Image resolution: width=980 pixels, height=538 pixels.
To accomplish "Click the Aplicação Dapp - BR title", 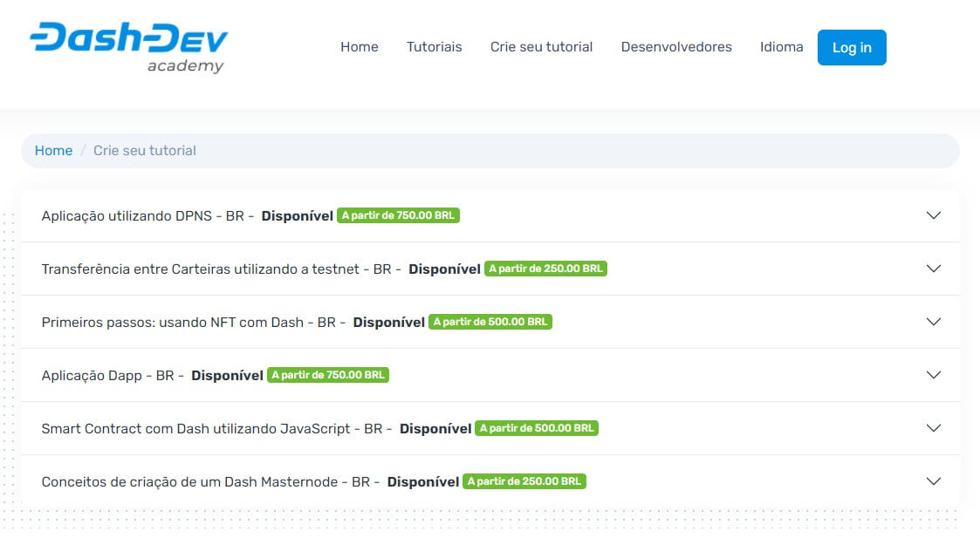I will 113,376.
